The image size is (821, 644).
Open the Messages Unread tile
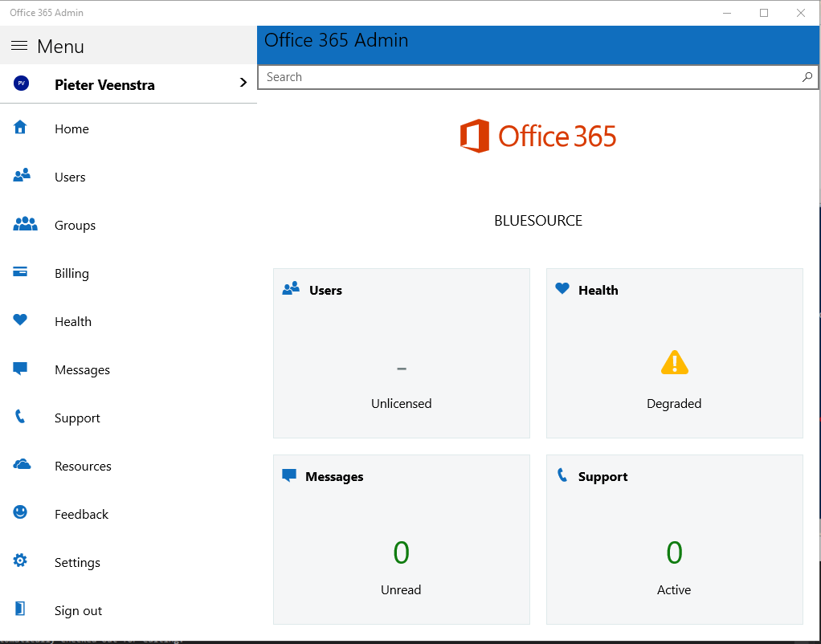(402, 540)
